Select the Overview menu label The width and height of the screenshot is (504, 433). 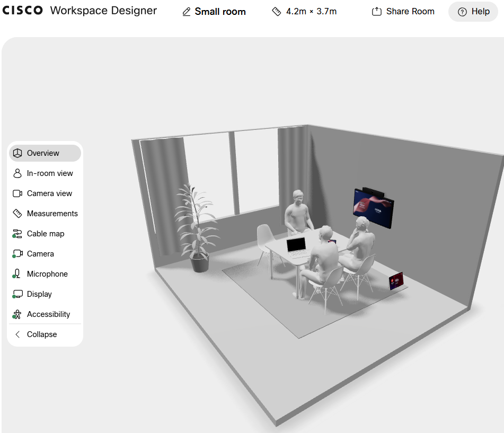[43, 153]
